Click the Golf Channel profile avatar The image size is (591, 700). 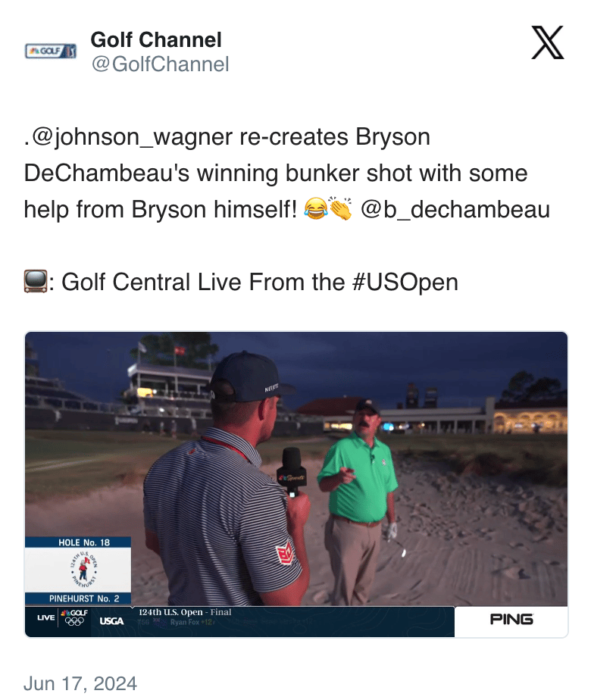pos(51,51)
